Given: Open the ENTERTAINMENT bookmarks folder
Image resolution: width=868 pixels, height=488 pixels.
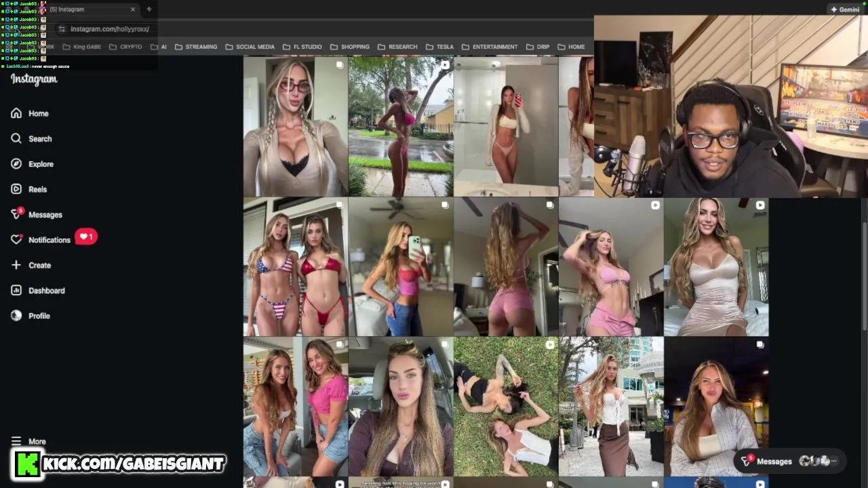Looking at the screenshot, I should point(489,47).
